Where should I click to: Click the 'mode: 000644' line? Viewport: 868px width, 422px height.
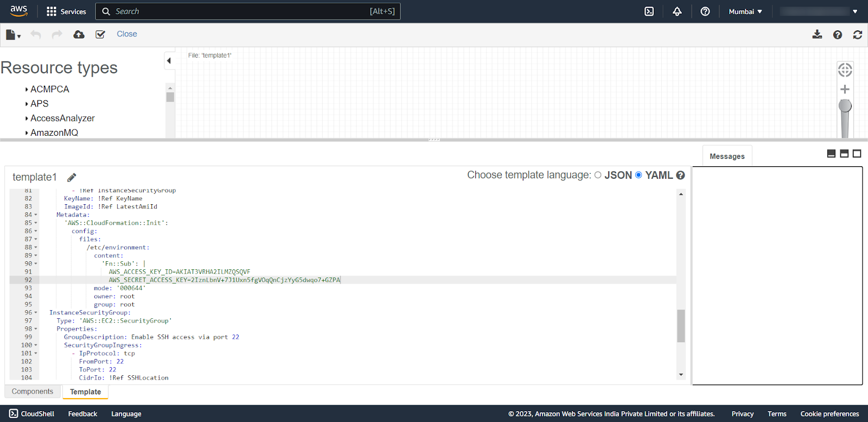coord(120,288)
